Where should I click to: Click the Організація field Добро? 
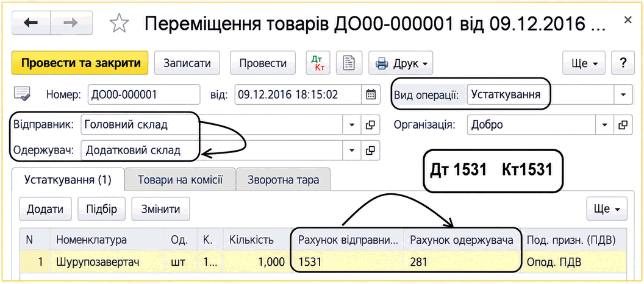(532, 125)
